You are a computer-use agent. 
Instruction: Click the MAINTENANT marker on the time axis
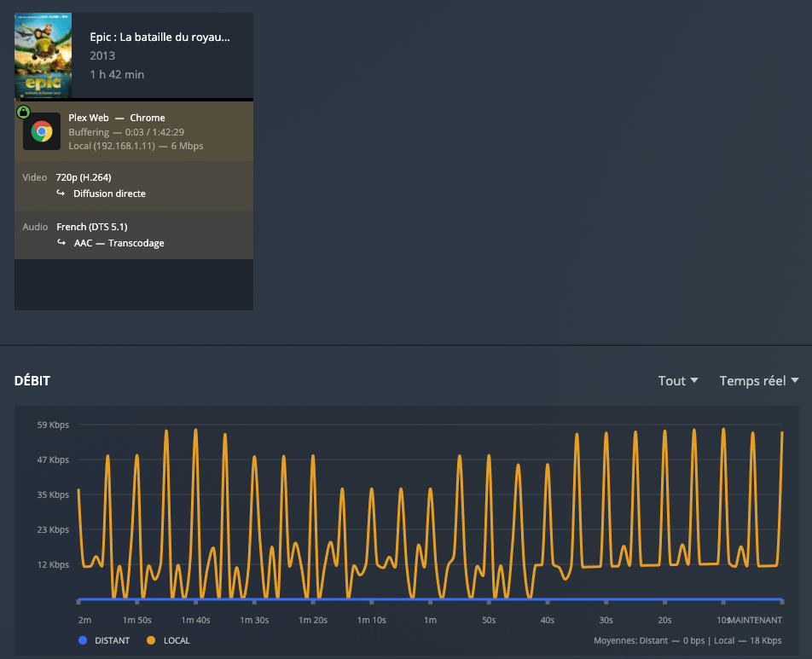(754, 620)
